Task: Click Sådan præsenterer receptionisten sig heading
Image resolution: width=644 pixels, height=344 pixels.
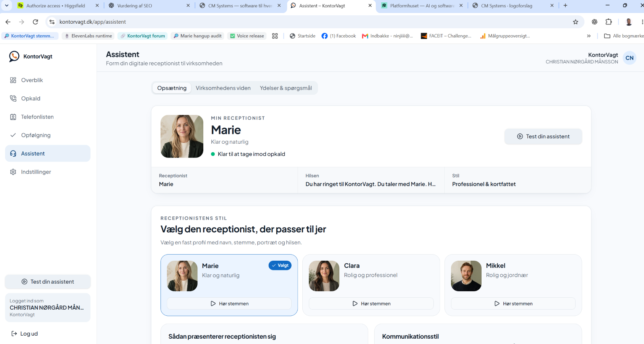Action: [x=222, y=337]
